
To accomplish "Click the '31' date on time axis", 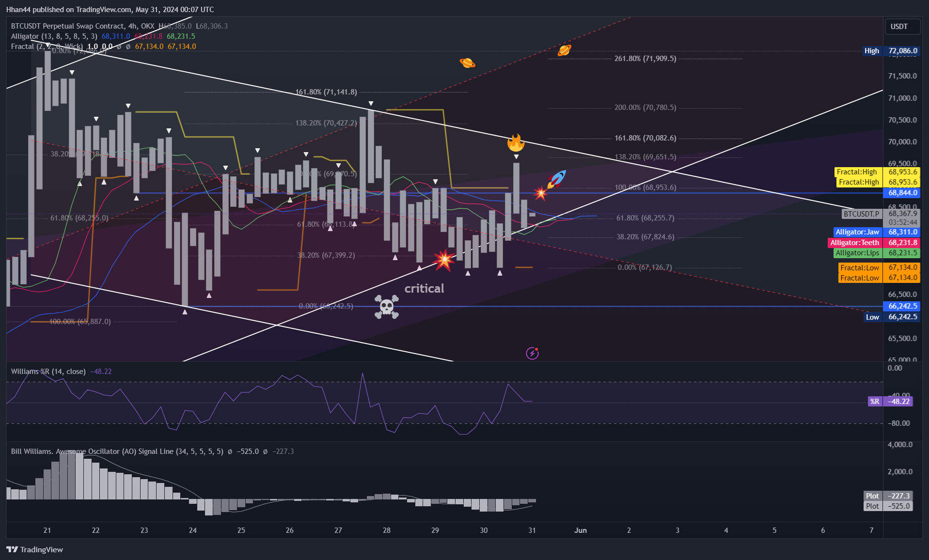I will [x=532, y=530].
